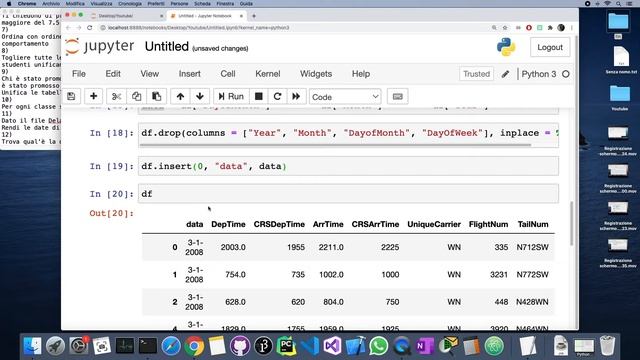Restart the kernel with the circular arrow
Screen dimensions: 640x360
tap(278, 97)
